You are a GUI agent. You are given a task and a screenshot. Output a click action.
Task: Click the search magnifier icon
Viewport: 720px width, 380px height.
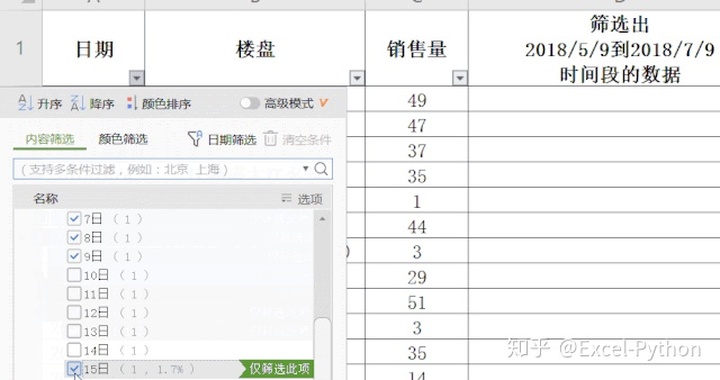click(321, 169)
